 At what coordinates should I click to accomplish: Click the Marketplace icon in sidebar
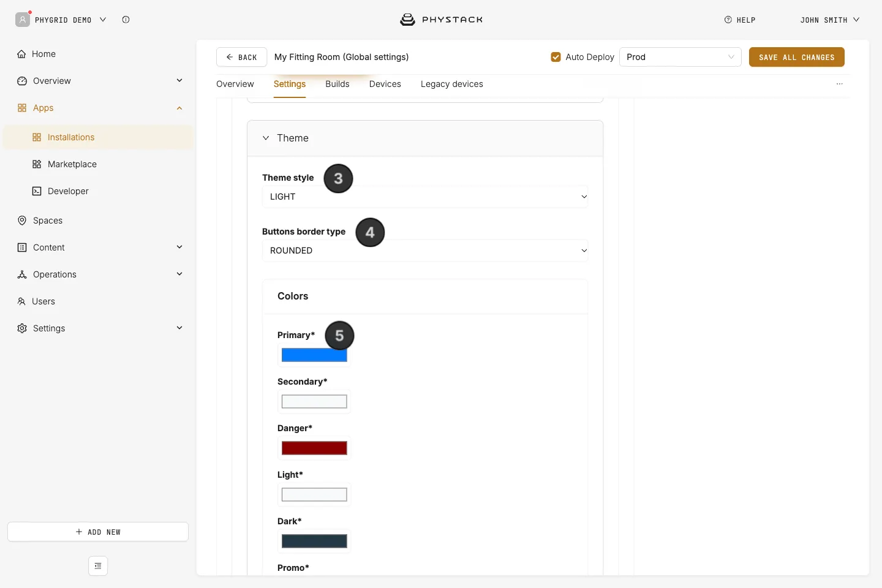coord(37,164)
